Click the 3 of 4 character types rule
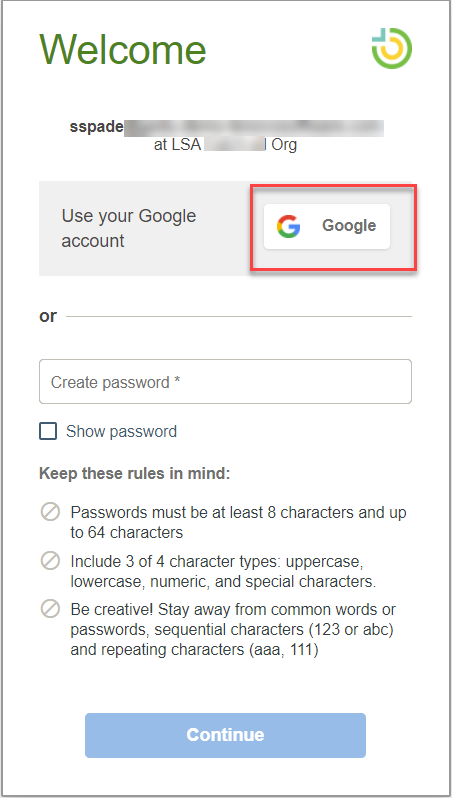The image size is (452, 798). click(223, 572)
